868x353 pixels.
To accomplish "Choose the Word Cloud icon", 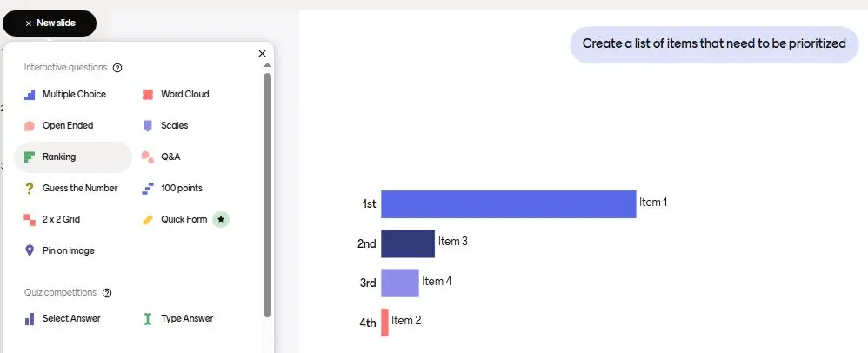I will pyautogui.click(x=148, y=95).
